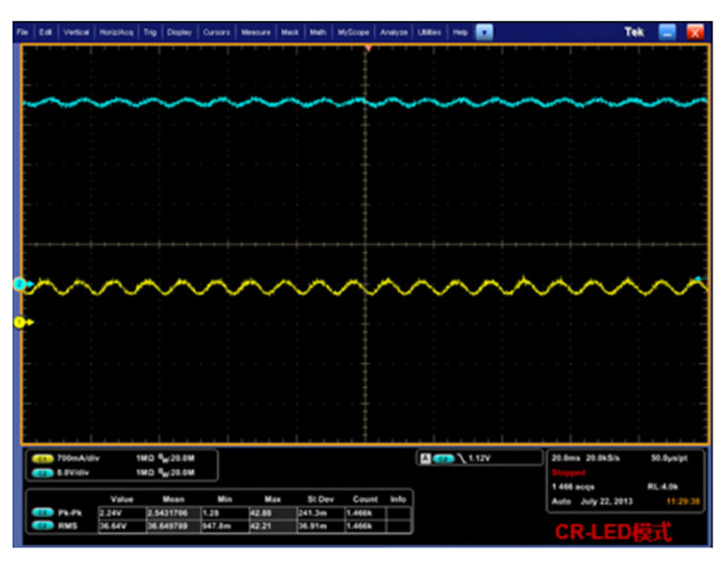728x563 pixels.
Task: Open the Analyze menu
Action: [x=393, y=32]
